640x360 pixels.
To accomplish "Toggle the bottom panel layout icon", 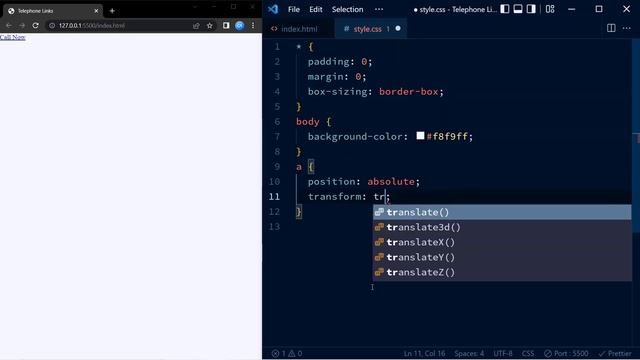I will 518,9.
